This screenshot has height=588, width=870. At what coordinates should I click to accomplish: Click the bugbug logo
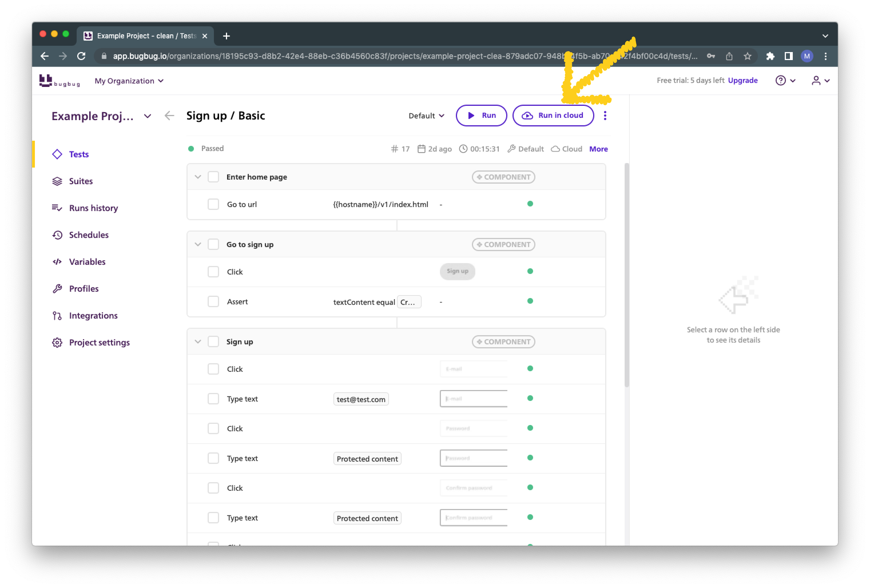pyautogui.click(x=59, y=81)
